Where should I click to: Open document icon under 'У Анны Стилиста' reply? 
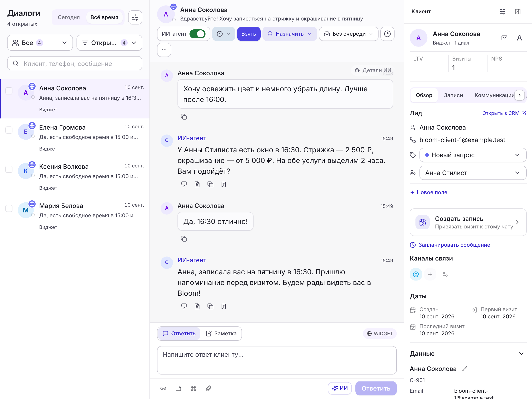tap(197, 184)
